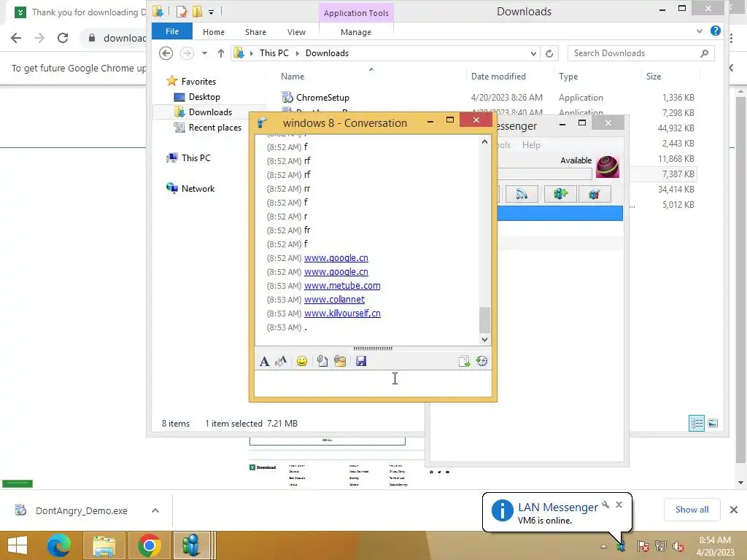747x560 pixels.
Task: Click the Explorer back navigation arrow
Action: [x=166, y=53]
